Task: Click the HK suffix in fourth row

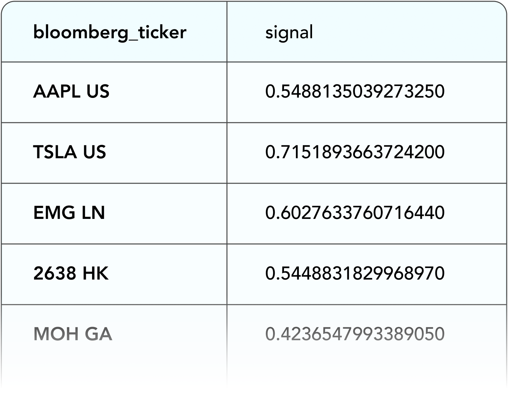Action: tap(96, 273)
